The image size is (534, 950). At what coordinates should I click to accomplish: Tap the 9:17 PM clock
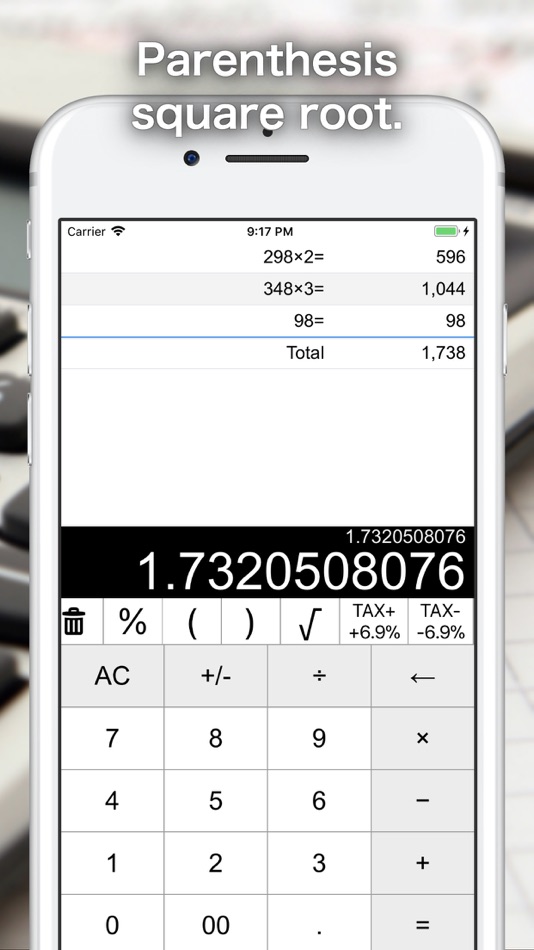pos(270,231)
